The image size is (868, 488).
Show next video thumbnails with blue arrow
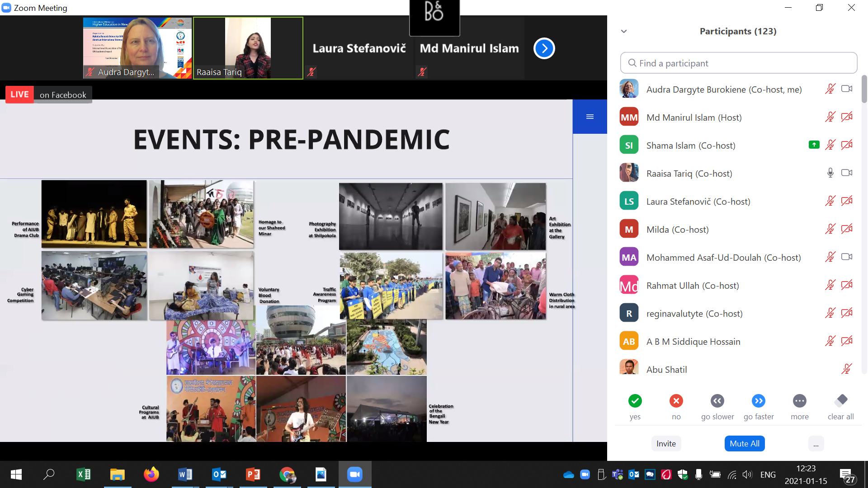(544, 48)
